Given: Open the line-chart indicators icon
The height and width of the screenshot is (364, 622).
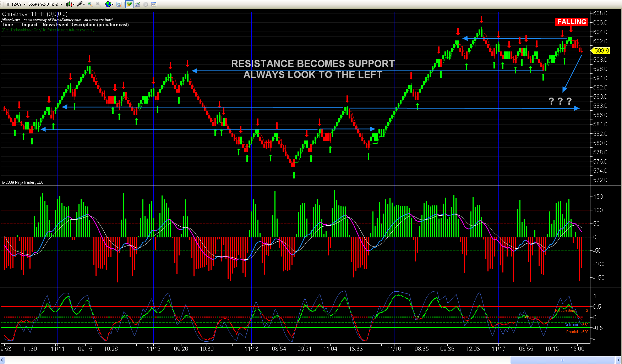Looking at the screenshot, I should (x=137, y=4).
